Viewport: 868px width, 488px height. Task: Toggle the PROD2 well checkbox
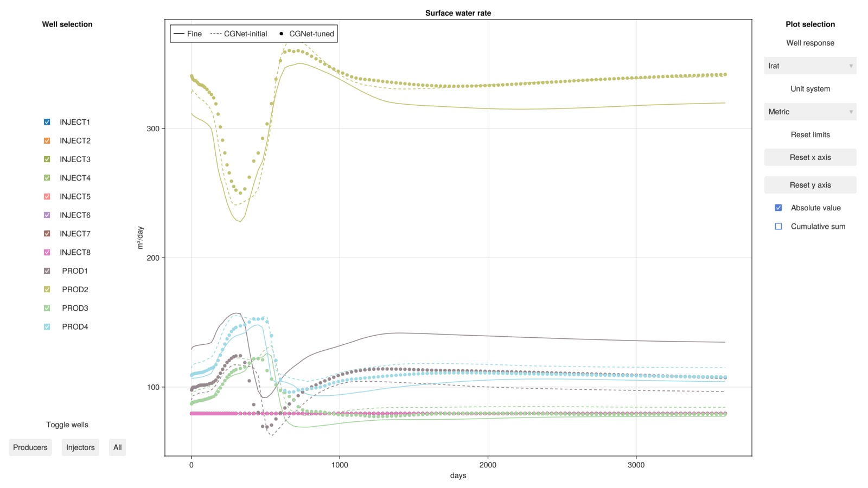tap(47, 290)
